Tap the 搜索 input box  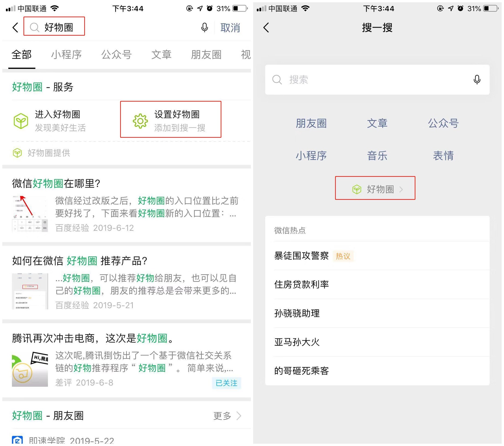[x=377, y=80]
